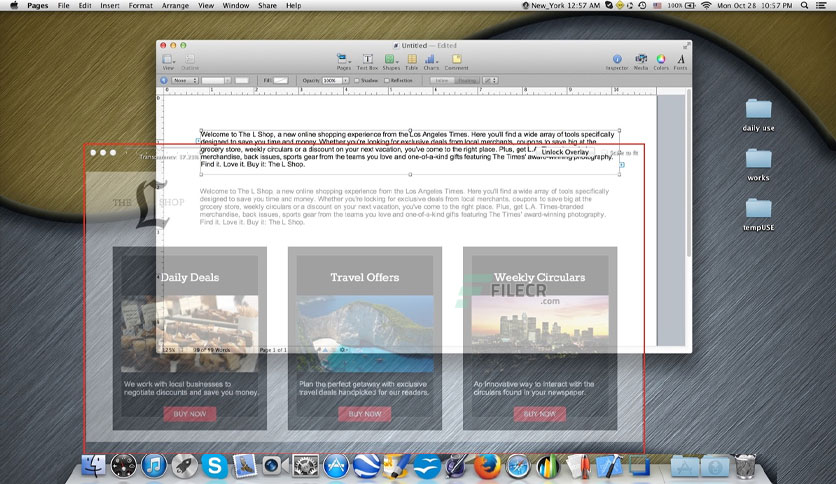Insert a Table from the toolbar
The width and height of the screenshot is (836, 484).
tap(412, 61)
